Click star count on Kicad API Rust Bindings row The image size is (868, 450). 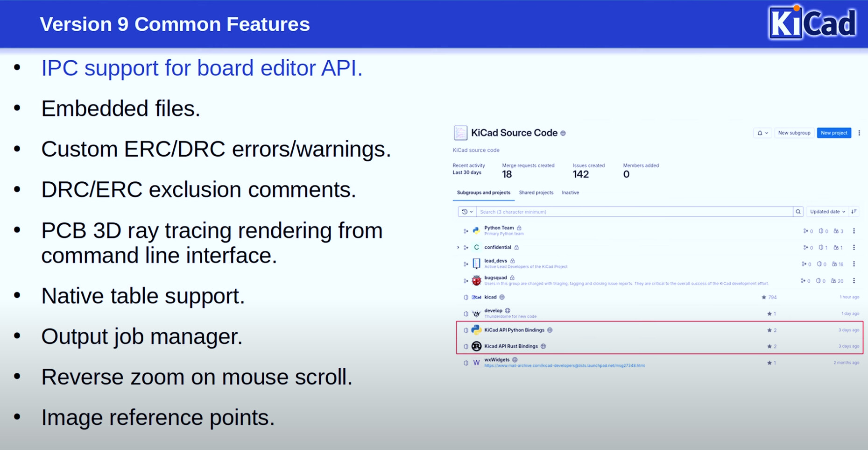point(771,346)
